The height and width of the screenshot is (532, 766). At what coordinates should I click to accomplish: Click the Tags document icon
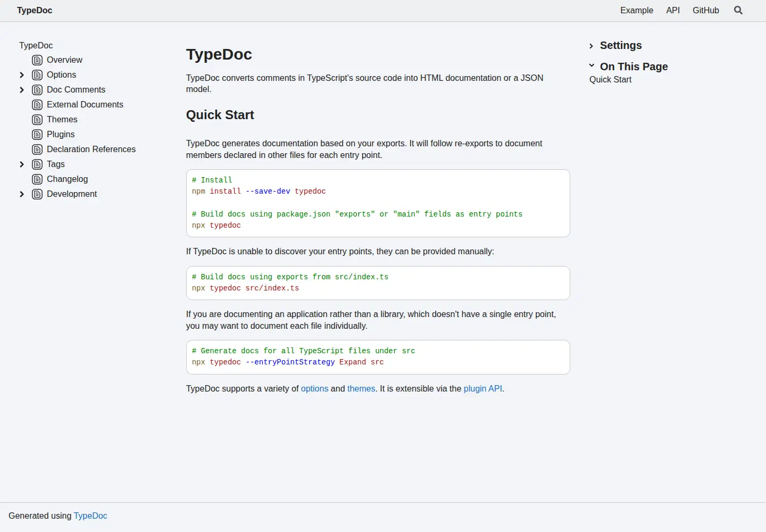(37, 164)
